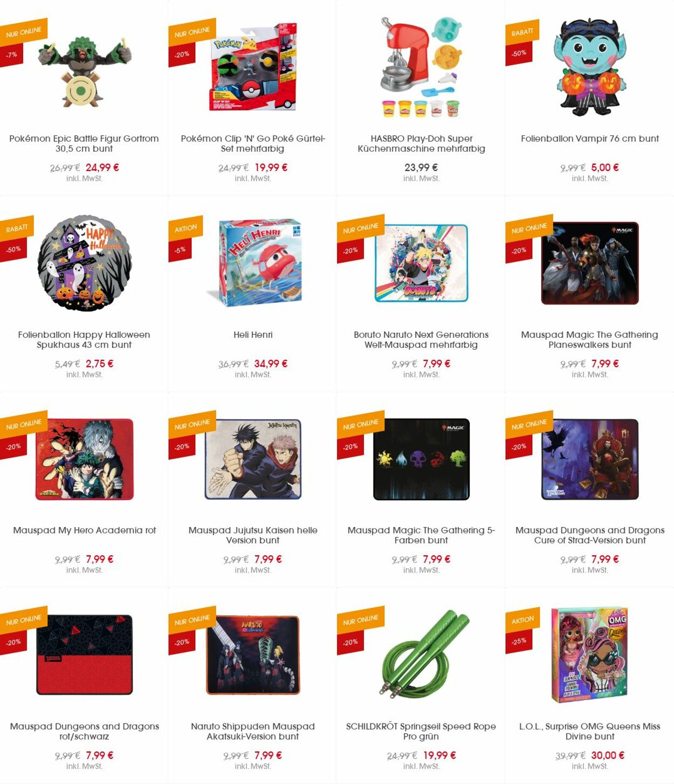This screenshot has width=674, height=784.
Task: Click the Dungeons and Dragons Curse of Strad title
Action: (590, 535)
